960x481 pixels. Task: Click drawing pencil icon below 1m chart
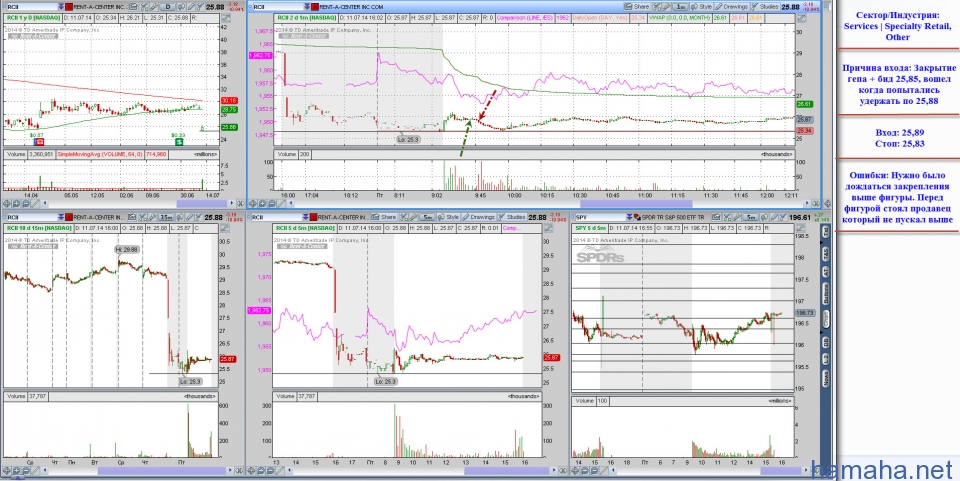pyautogui.click(x=281, y=203)
